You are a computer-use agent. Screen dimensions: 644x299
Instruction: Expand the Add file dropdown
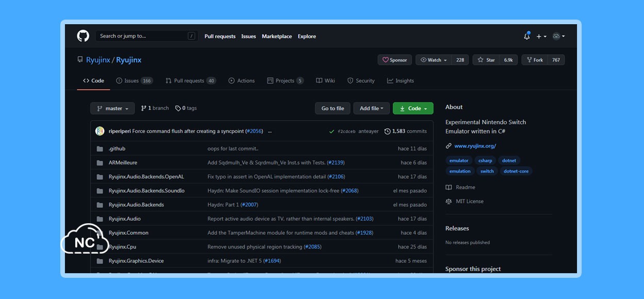coord(372,108)
